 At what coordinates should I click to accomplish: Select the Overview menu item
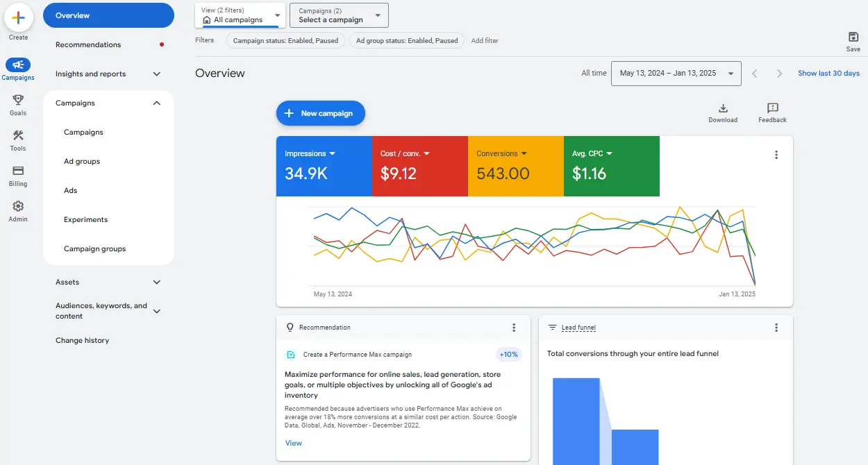[x=108, y=15]
